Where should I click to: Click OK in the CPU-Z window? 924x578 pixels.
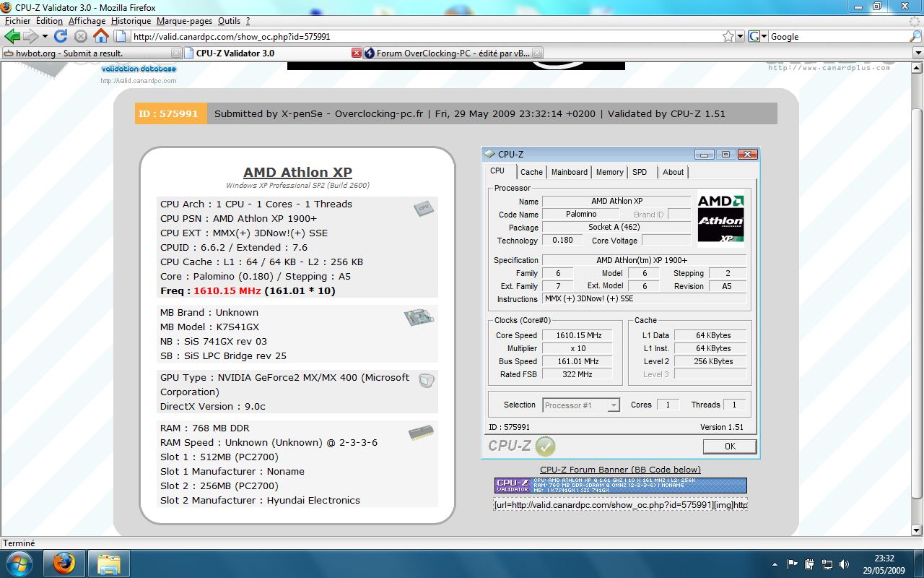point(730,447)
